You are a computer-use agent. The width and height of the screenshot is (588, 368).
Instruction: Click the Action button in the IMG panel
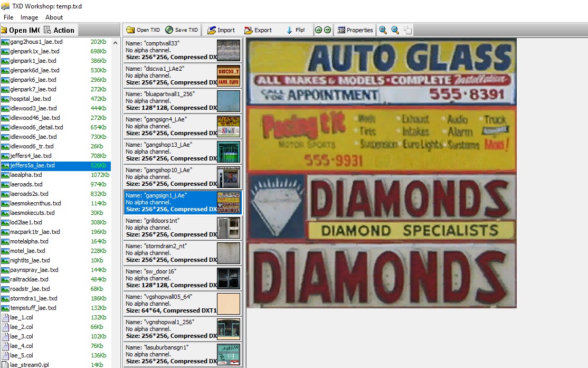pos(59,30)
